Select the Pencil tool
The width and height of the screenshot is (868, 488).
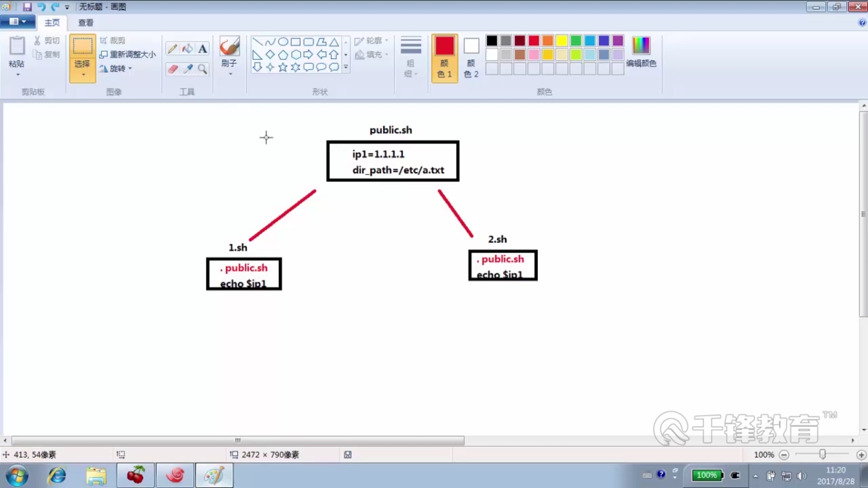[172, 48]
